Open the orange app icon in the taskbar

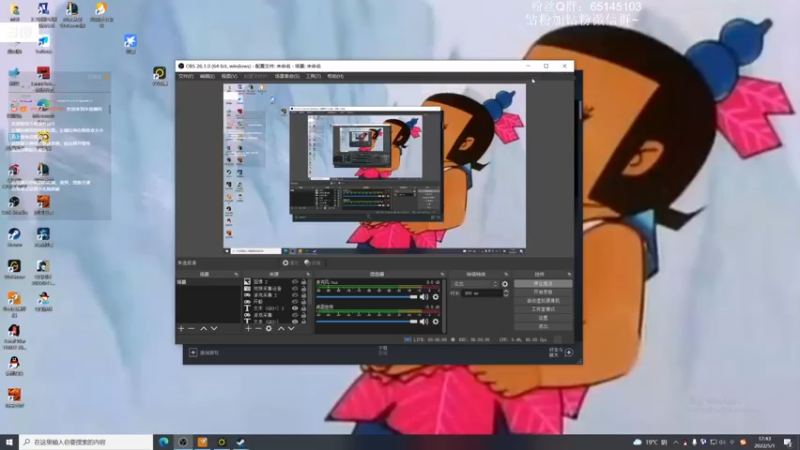coord(203,442)
